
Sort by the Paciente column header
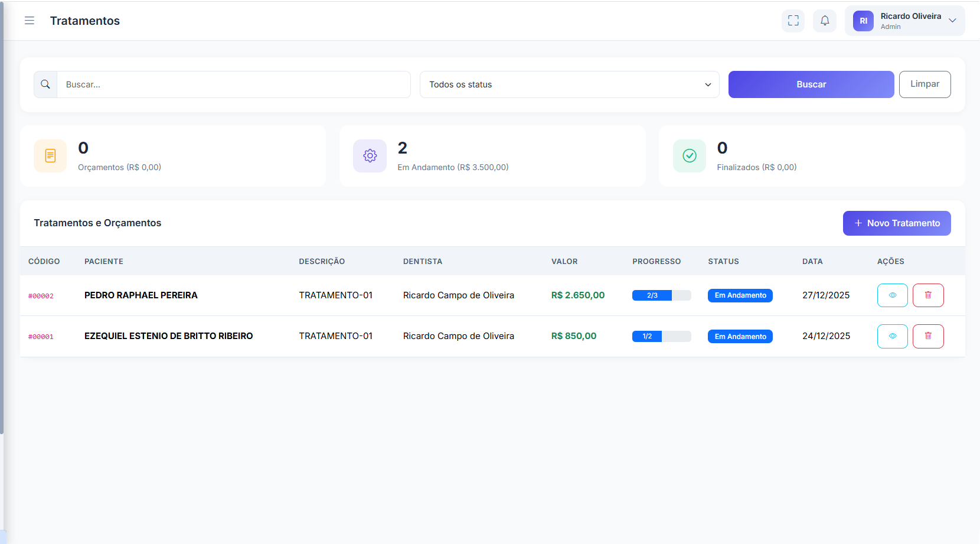click(x=104, y=261)
